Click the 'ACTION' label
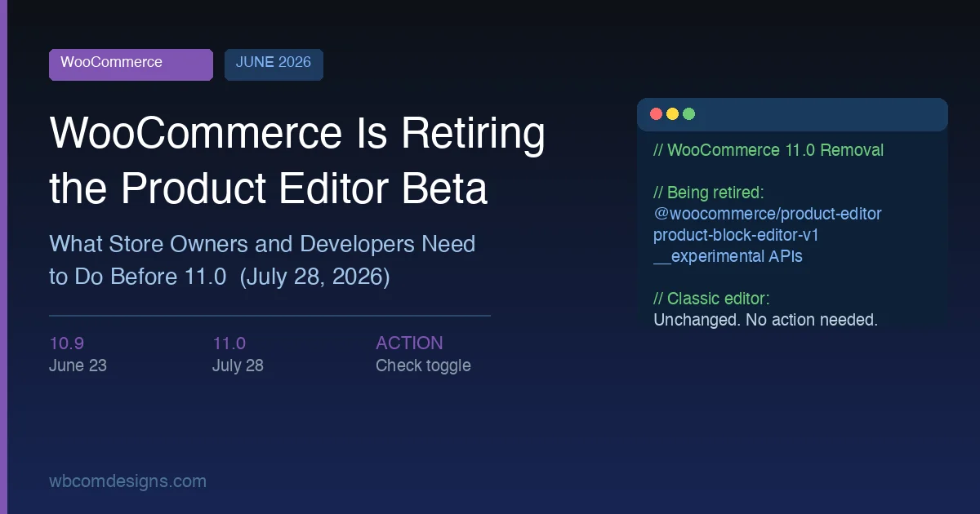 click(x=409, y=343)
